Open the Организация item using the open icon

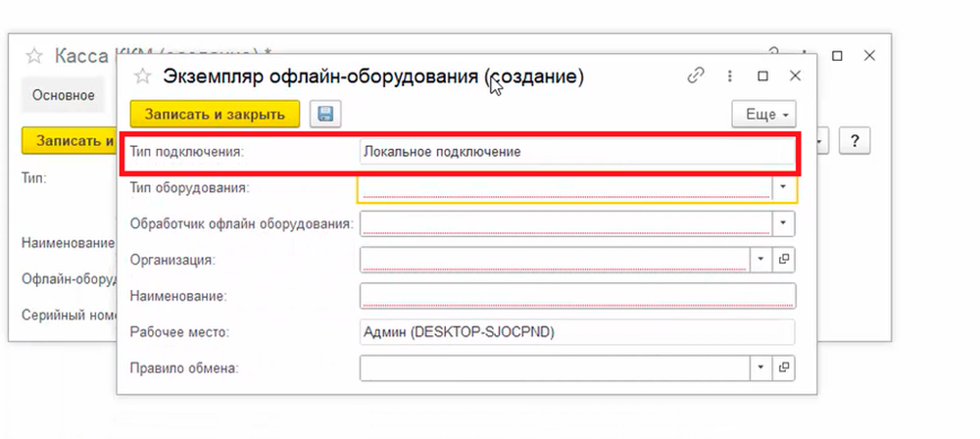[784, 260]
